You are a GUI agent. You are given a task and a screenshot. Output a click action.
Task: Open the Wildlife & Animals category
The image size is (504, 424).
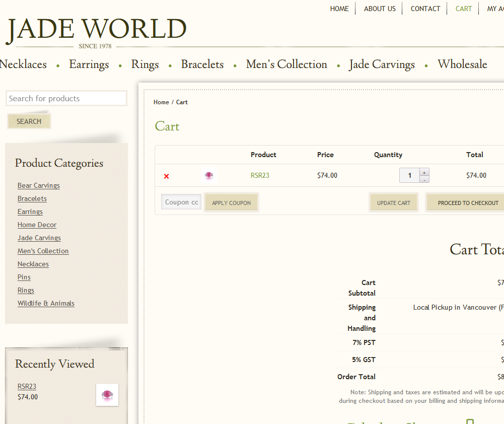coord(46,303)
